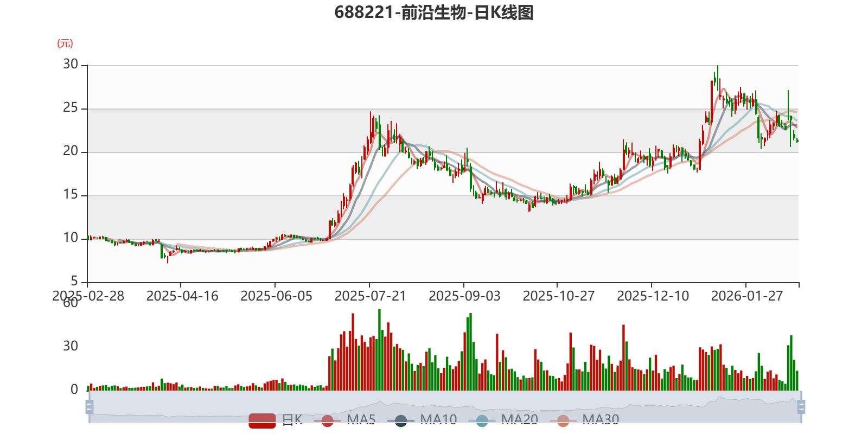Click the x-axis date label 2025-10-27
This screenshot has width=868, height=434.
pyautogui.click(x=559, y=296)
